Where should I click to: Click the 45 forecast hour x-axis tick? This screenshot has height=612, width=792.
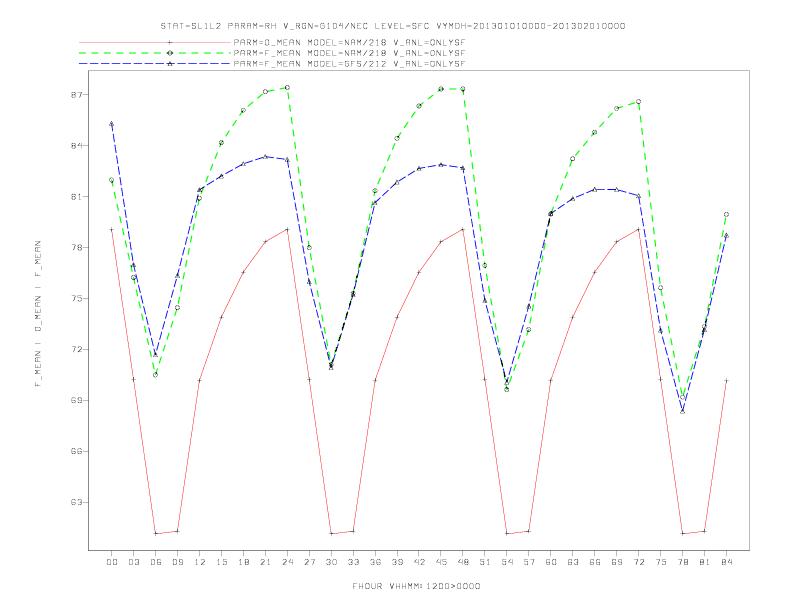point(441,562)
